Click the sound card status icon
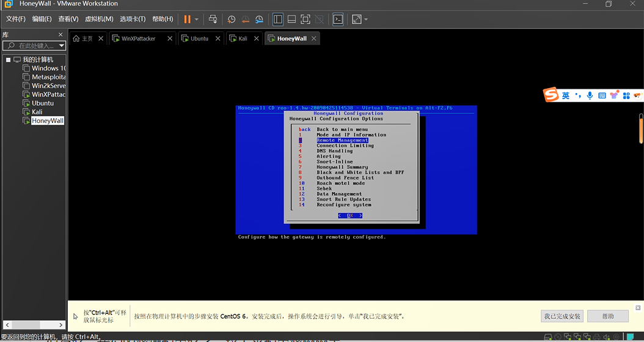Image resolution: width=644 pixels, height=342 pixels. coord(606,338)
